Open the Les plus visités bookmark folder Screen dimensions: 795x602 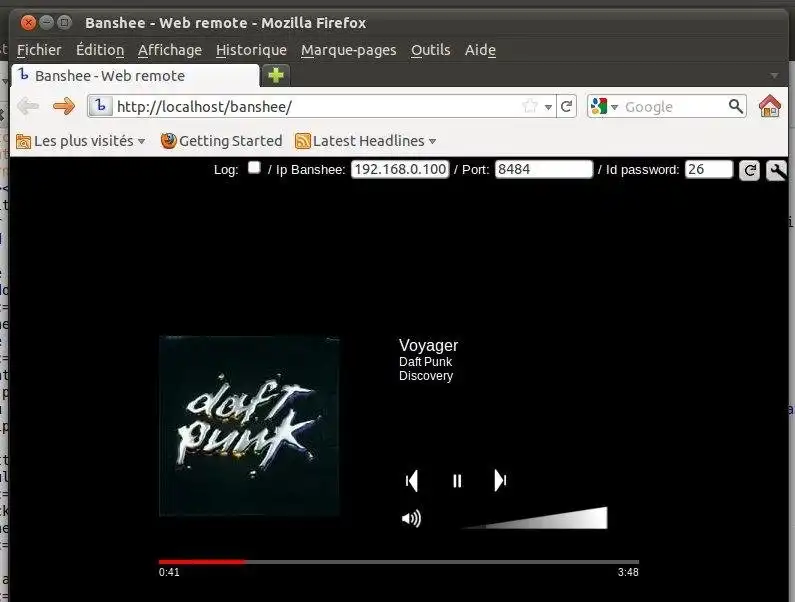click(x=81, y=140)
